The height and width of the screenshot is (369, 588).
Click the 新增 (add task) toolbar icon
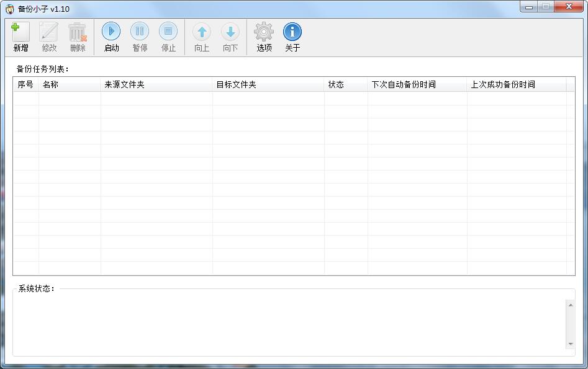20,32
